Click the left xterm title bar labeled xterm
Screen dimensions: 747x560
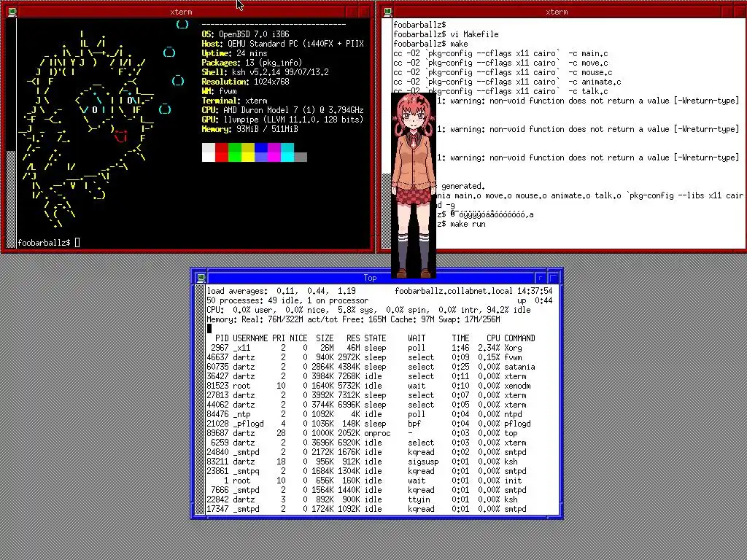[181, 12]
